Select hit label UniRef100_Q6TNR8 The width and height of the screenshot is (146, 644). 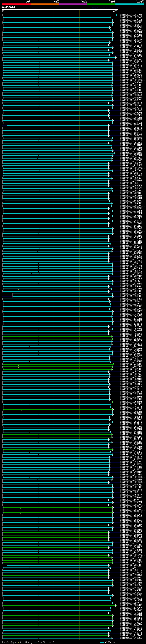coord(131,175)
